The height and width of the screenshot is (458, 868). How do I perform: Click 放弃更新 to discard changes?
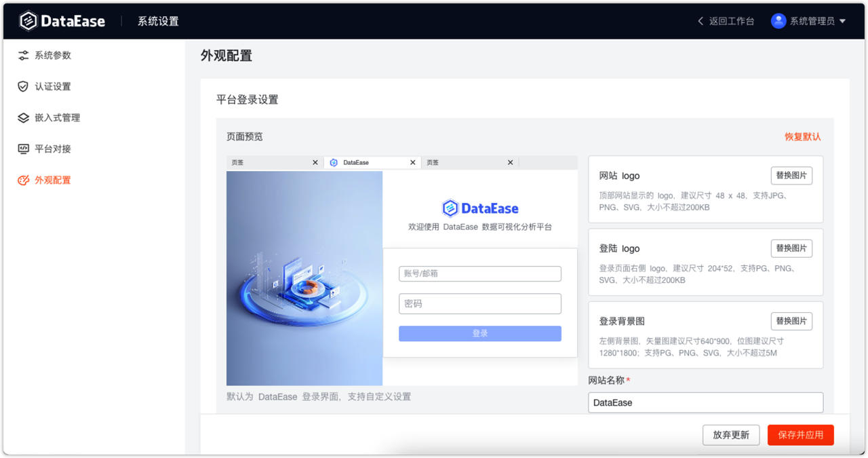tap(731, 435)
